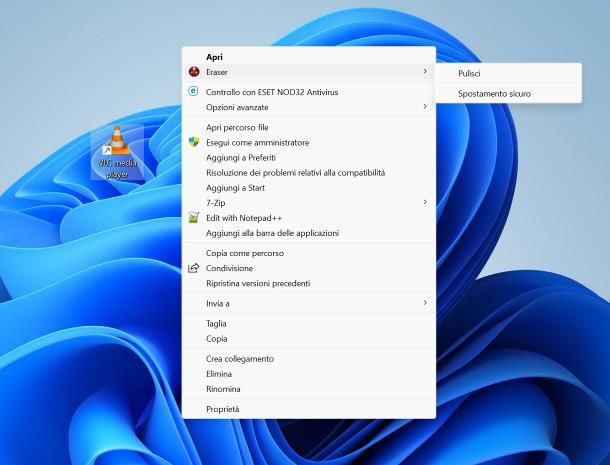
Task: Select Crea collegamento
Action: point(309,359)
